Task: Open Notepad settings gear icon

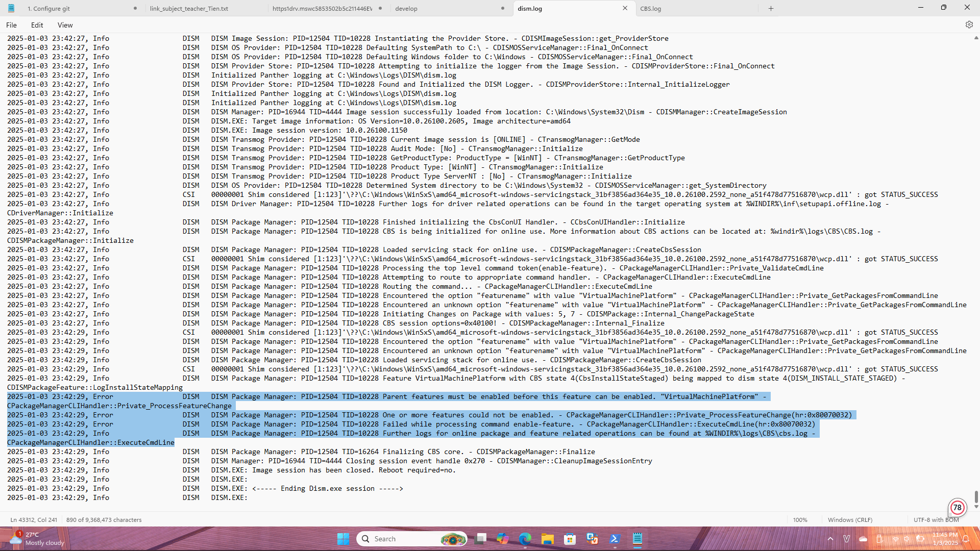Action: 969,24
